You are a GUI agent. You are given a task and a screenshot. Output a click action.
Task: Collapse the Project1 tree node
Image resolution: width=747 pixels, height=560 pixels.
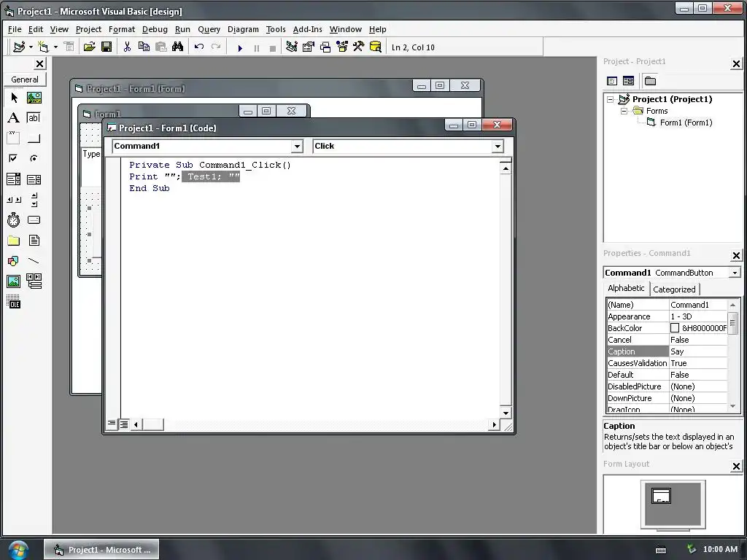tap(611, 99)
